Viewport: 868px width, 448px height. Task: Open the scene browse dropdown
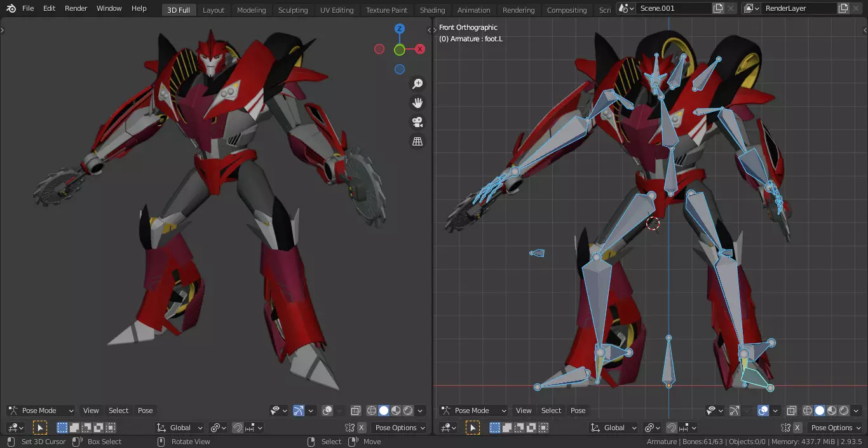click(x=626, y=8)
